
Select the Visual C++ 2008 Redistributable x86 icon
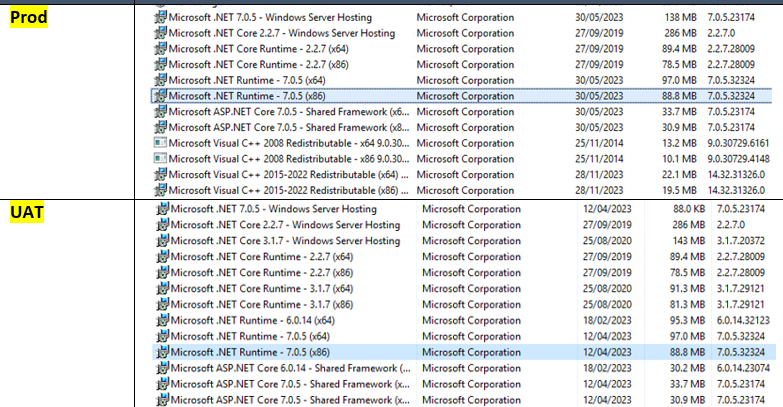point(160,159)
